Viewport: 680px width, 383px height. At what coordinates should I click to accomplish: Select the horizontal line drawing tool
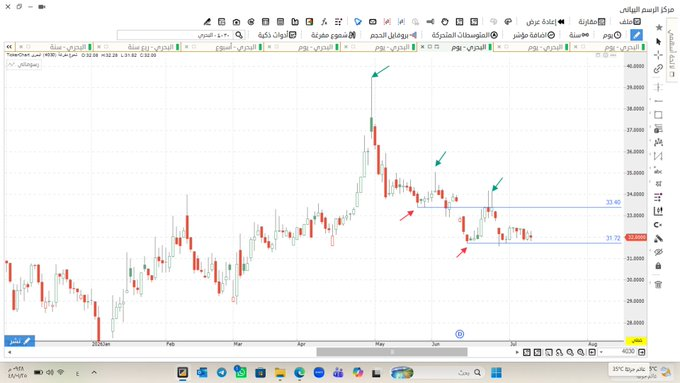658,101
